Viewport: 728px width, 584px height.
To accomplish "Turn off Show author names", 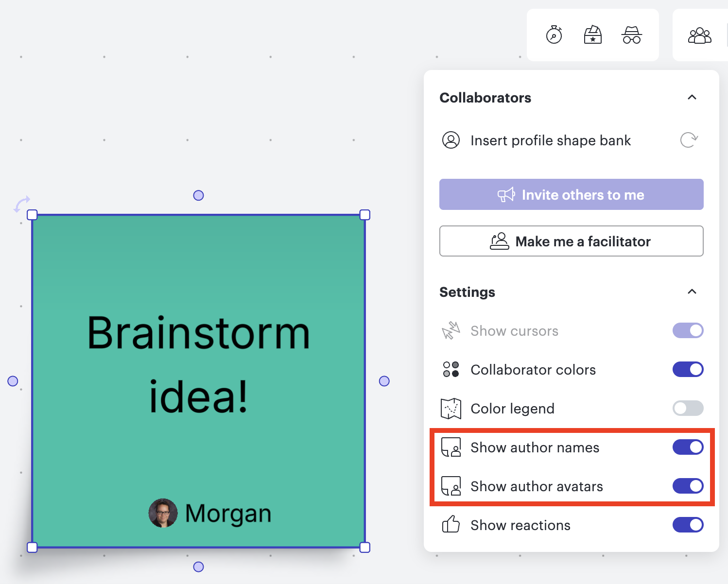I will coord(688,447).
